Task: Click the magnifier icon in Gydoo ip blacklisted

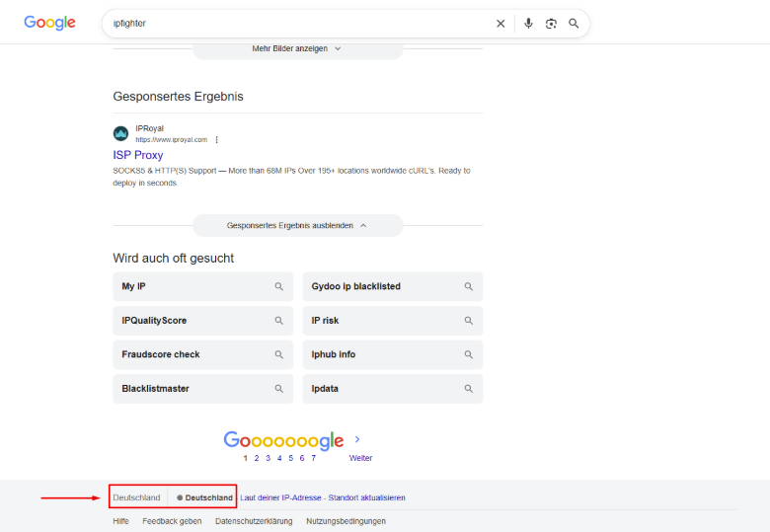Action: pyautogui.click(x=469, y=286)
